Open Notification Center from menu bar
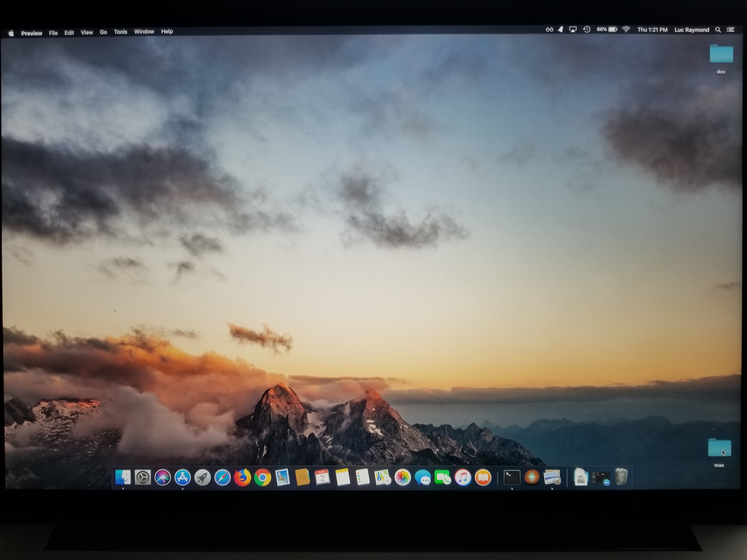The width and height of the screenshot is (747, 560). tap(731, 30)
